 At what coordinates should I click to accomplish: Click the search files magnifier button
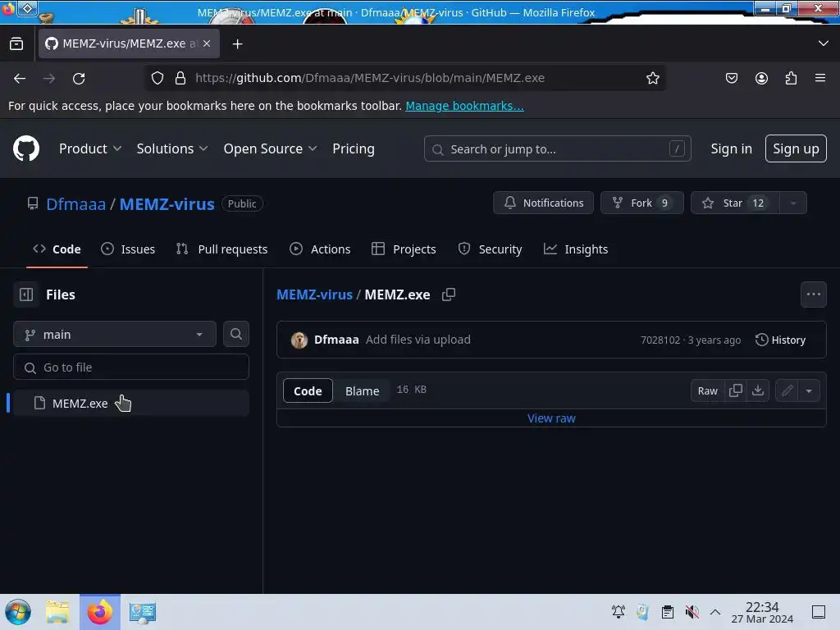pos(235,334)
